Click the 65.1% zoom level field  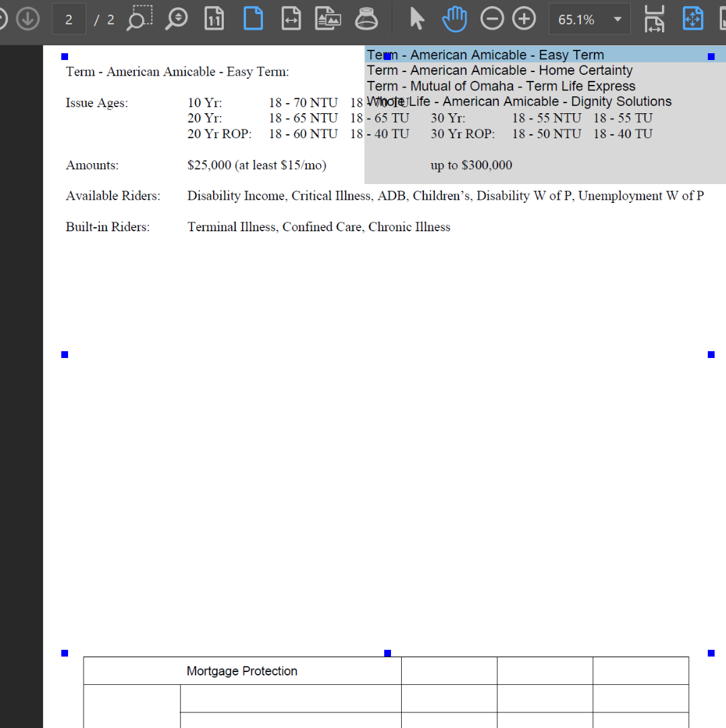tap(576, 19)
